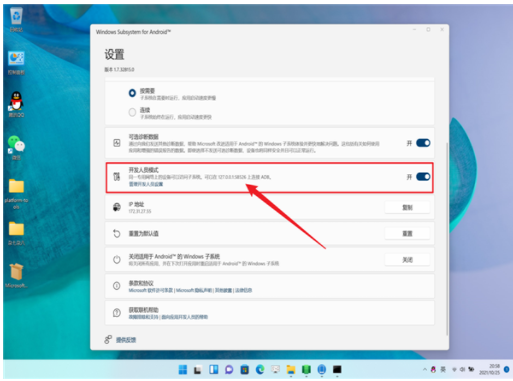Click the IP address 172.31.27.55 text

(140, 211)
